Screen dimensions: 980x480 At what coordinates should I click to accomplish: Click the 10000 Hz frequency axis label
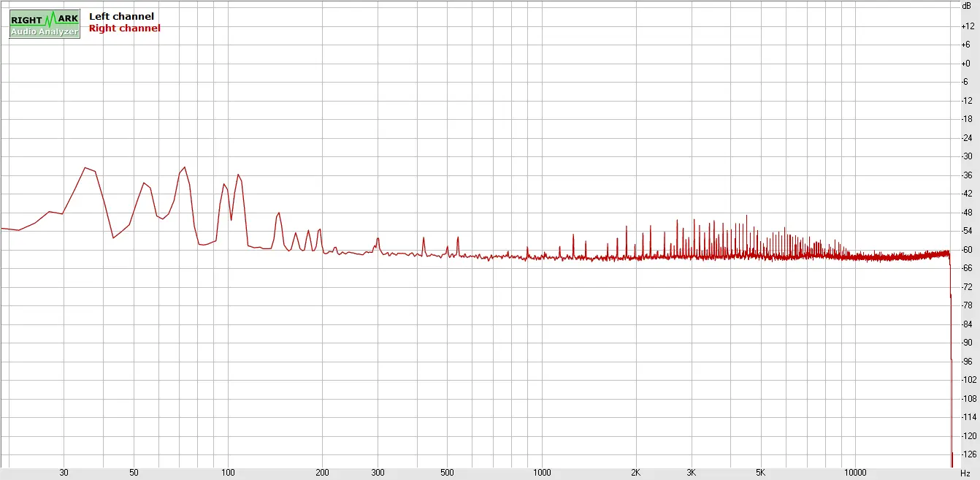point(855,473)
